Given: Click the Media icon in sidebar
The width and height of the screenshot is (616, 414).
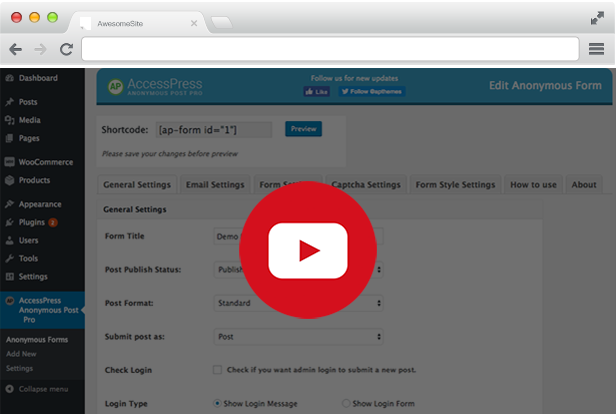Looking at the screenshot, I should [x=10, y=120].
